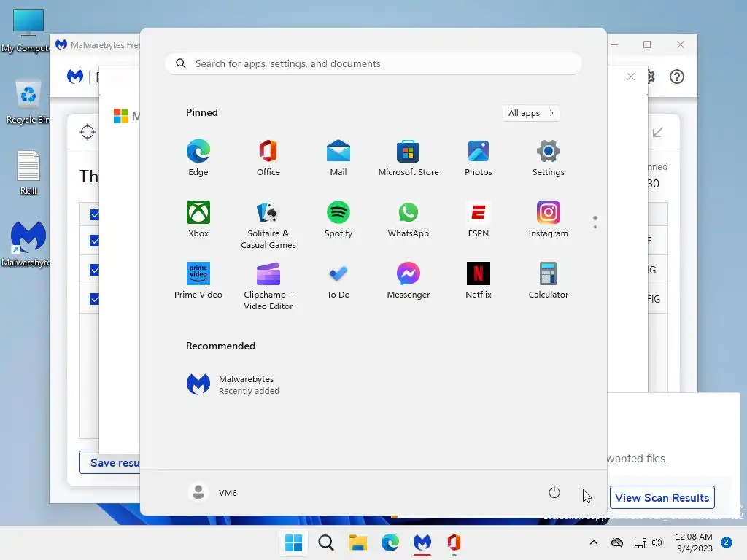747x560 pixels.
Task: Select the My Computer desktop icon
Action: [26, 31]
